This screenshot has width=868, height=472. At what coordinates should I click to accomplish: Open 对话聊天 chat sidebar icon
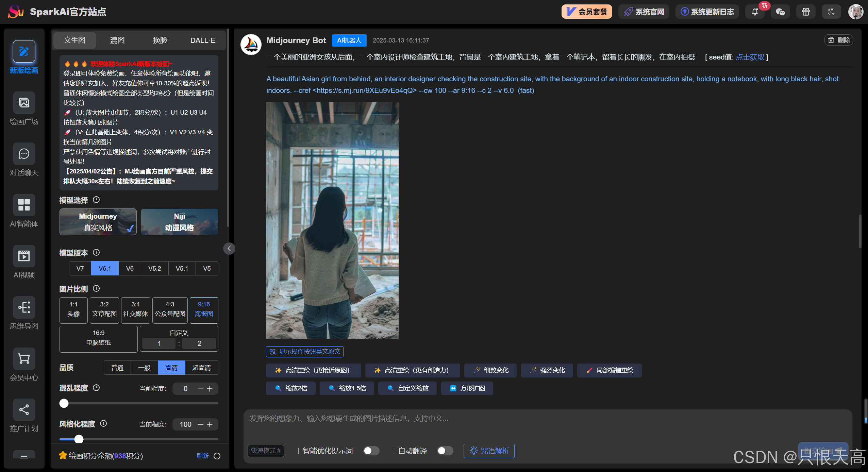(x=24, y=154)
